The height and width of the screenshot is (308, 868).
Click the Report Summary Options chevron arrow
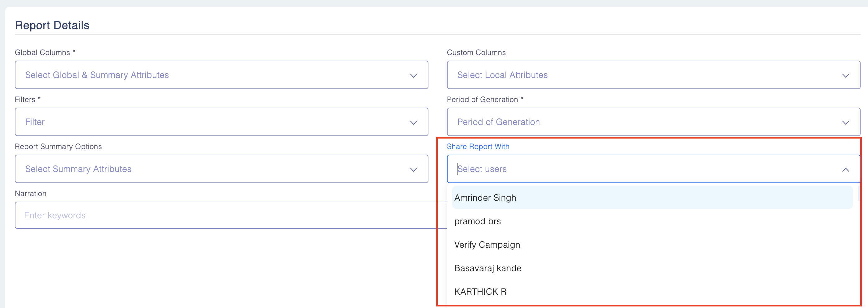[x=413, y=169]
